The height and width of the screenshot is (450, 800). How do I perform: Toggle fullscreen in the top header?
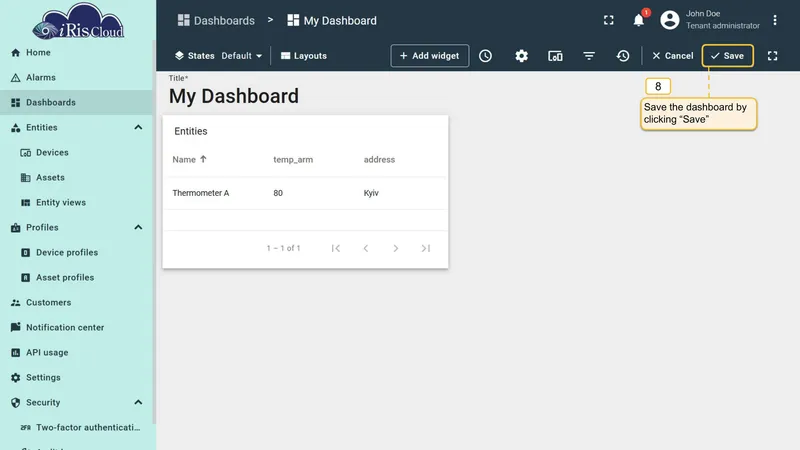click(609, 20)
